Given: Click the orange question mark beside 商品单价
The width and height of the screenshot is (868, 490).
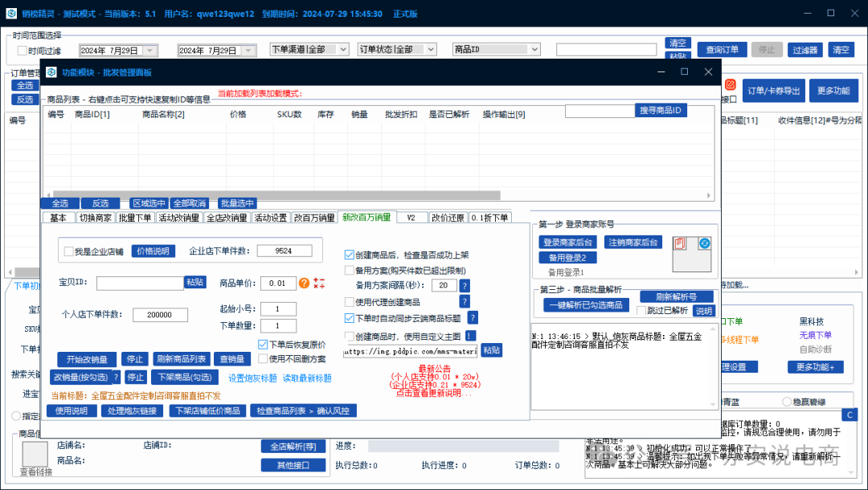Looking at the screenshot, I should click(x=304, y=283).
